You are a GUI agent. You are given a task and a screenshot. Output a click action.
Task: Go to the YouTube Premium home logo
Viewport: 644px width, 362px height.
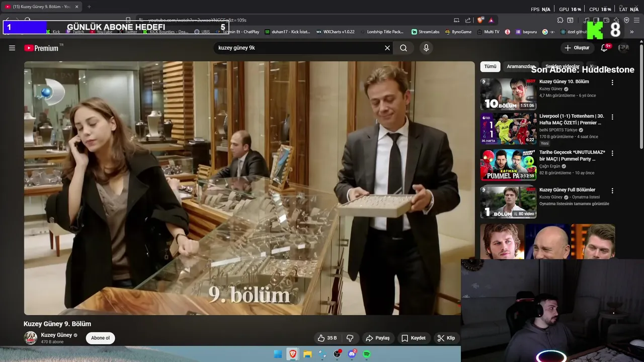(41, 48)
